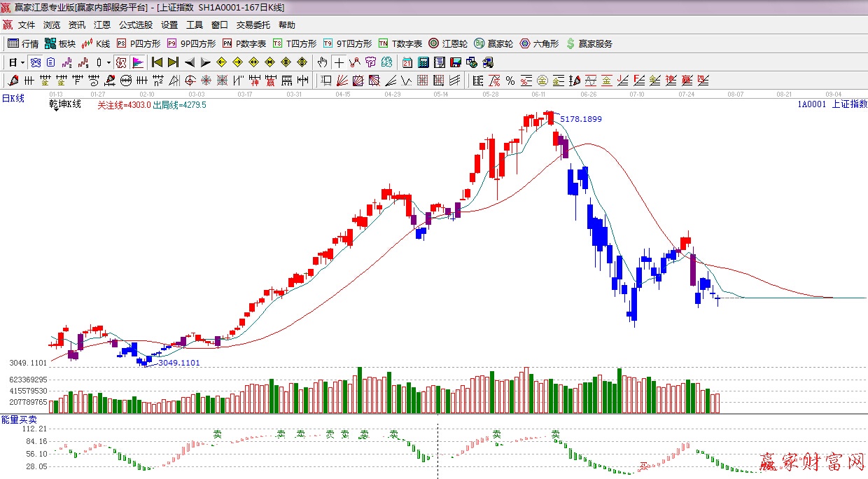Jump to first bar with skip-back arrow
868x479 pixels.
pos(157,62)
